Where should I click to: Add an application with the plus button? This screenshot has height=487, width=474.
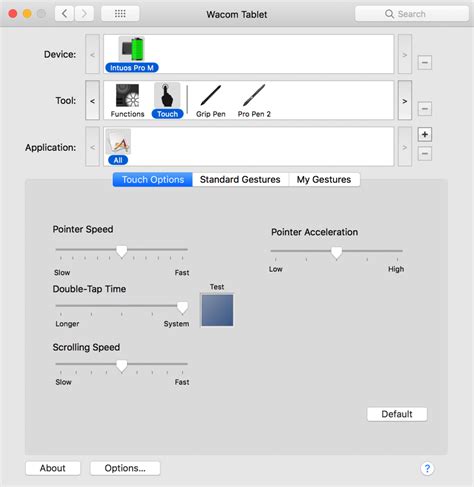click(x=425, y=134)
